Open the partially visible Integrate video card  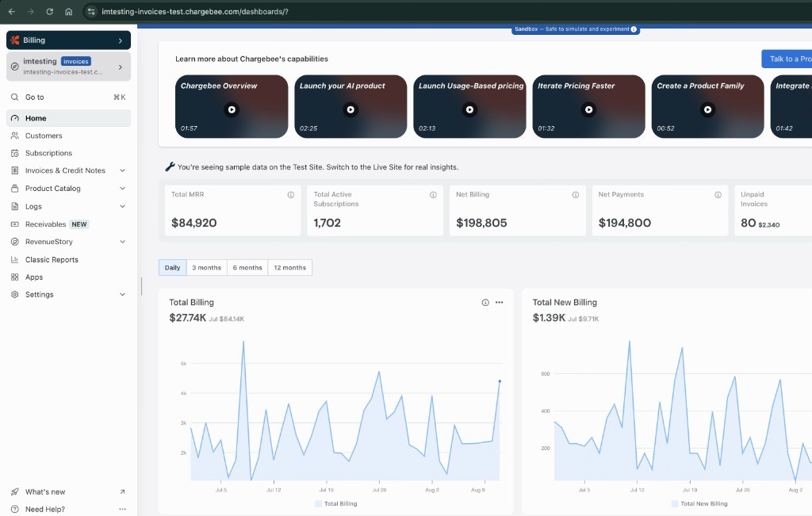point(791,107)
